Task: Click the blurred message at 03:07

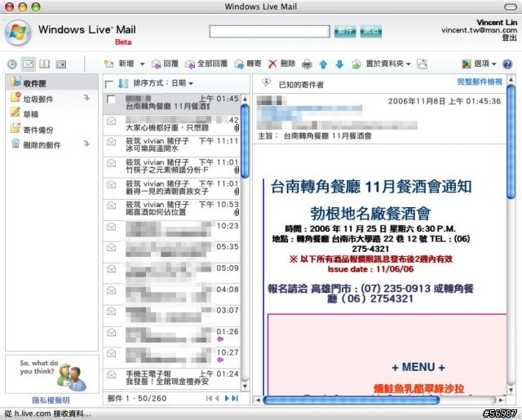Action: (171, 315)
